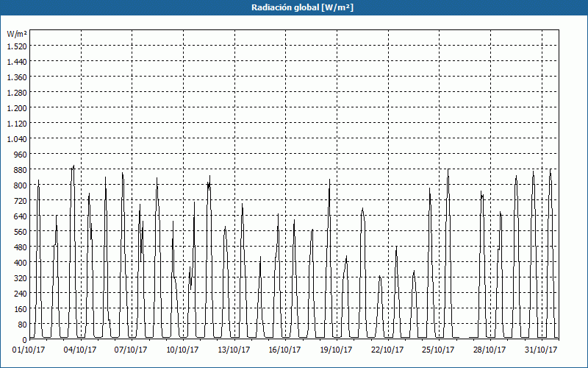Image resolution: width=588 pixels, height=368 pixels.
Task: Click the 320 y-axis label
Action: coord(21,278)
